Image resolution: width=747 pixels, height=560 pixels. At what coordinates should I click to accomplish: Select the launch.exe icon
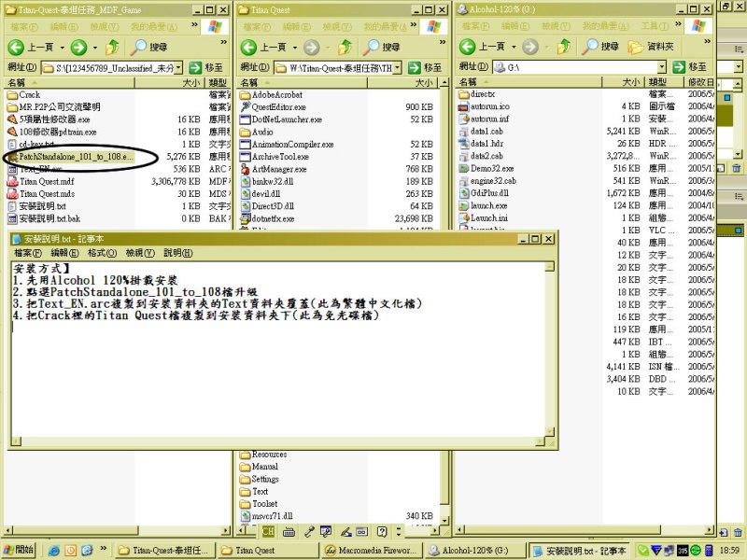coord(463,205)
